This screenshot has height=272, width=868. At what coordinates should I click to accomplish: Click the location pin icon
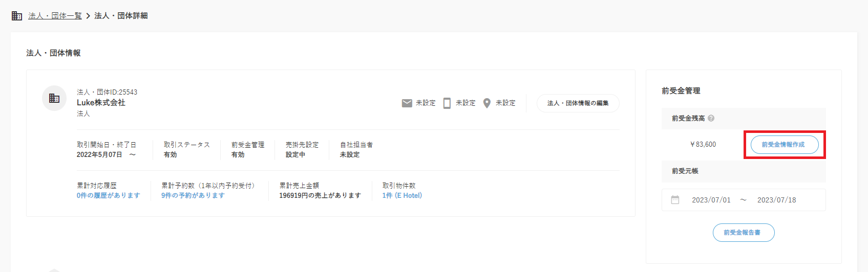point(487,103)
